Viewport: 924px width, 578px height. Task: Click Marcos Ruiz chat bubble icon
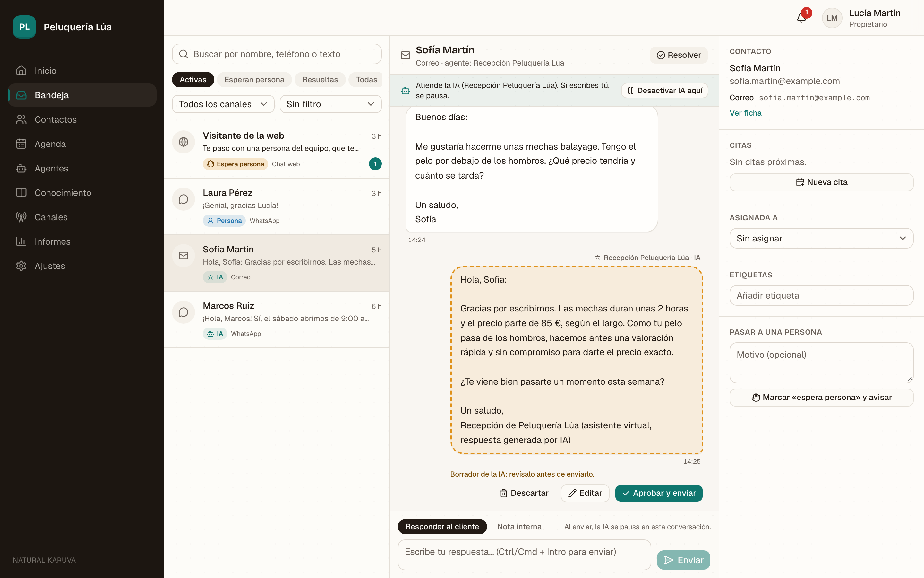point(183,312)
